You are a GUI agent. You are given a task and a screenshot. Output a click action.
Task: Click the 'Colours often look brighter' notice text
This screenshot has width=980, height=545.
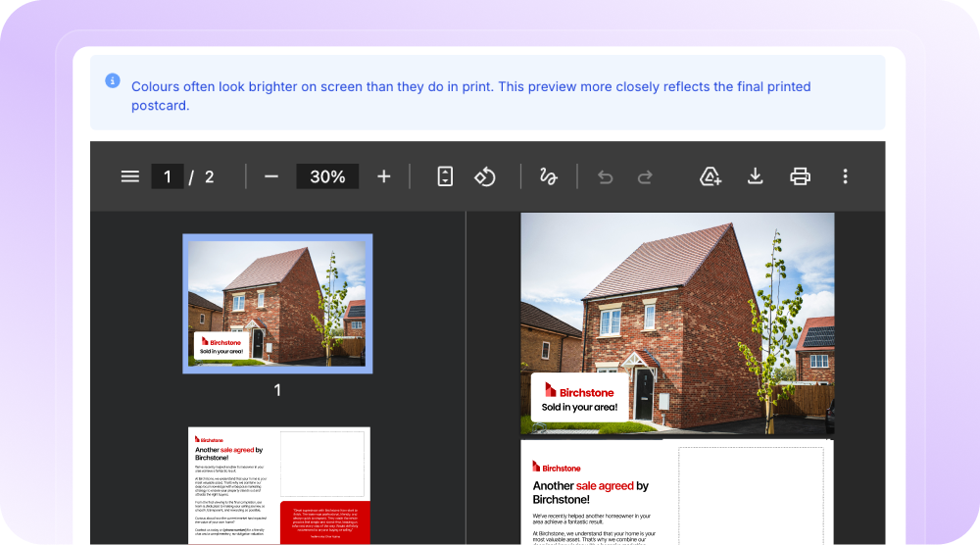(x=470, y=96)
